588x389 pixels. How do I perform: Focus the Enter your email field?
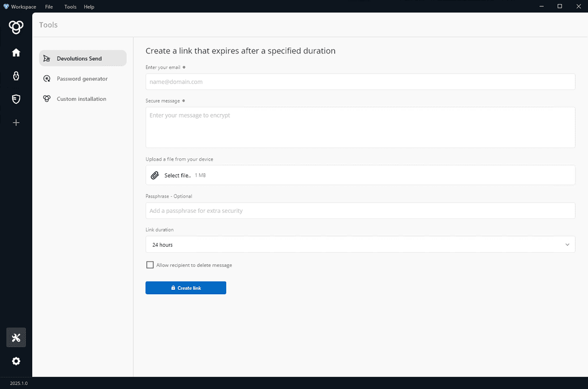tap(360, 81)
